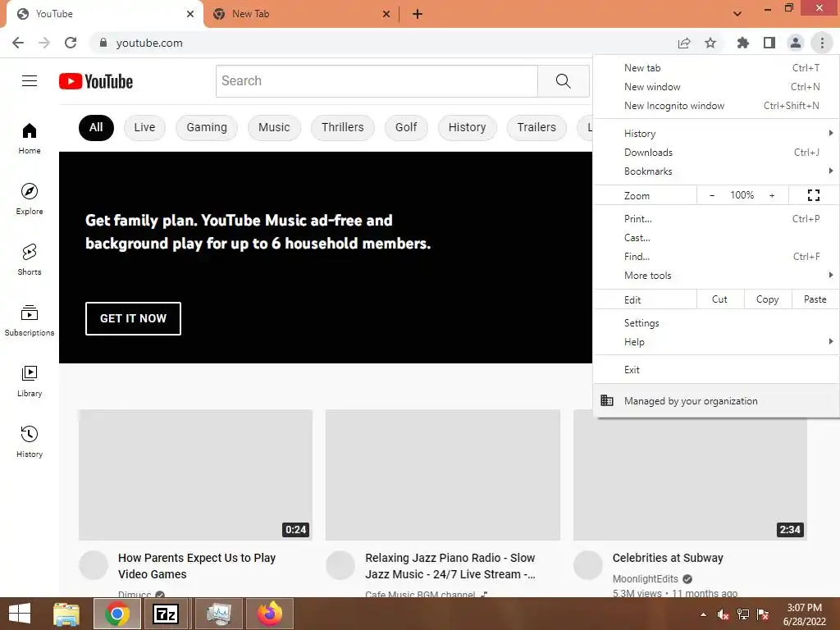This screenshot has height=630, width=840.
Task: Open the Extensions puzzle icon
Action: click(x=742, y=43)
